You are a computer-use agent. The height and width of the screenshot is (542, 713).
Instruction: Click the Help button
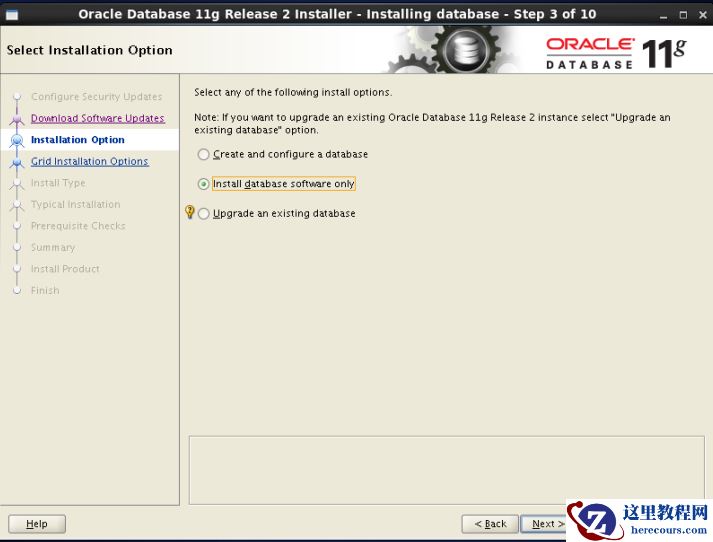point(37,524)
